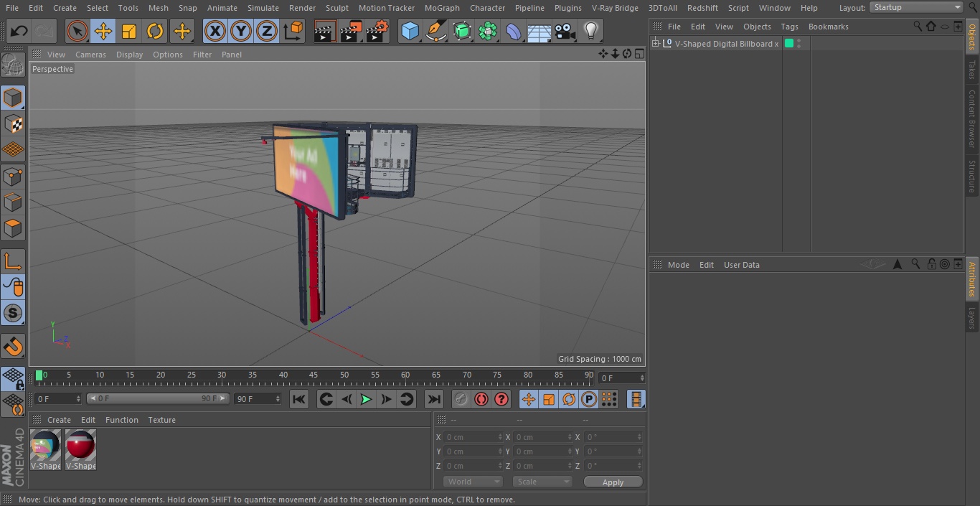This screenshot has width=980, height=506.
Task: Open the Character menu
Action: (488, 8)
